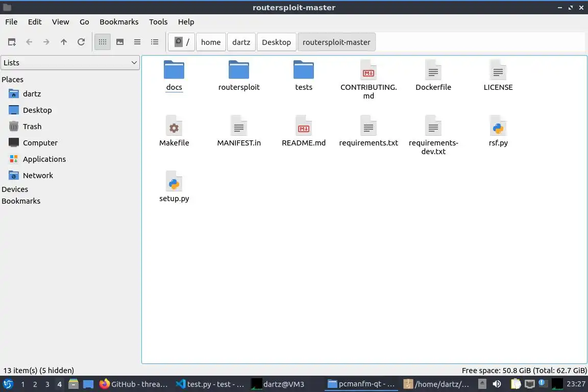Switch to workspace 1 in taskbar
The height and width of the screenshot is (392, 588).
pos(23,384)
